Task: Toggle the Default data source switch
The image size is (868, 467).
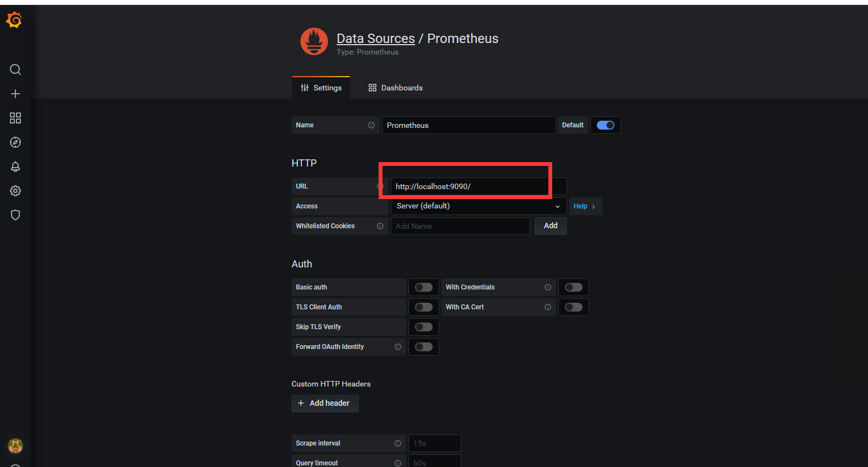Action: click(x=606, y=125)
